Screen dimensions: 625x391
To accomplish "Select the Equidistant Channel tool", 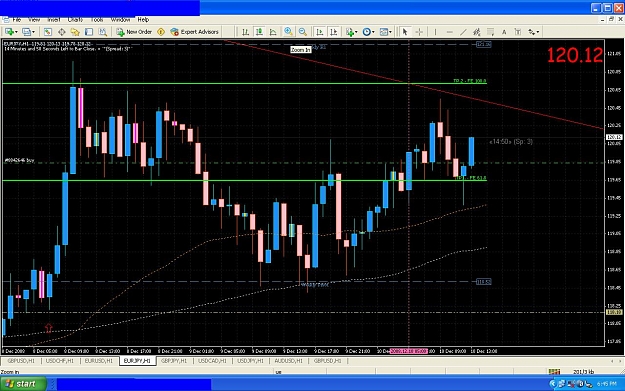I will [x=476, y=32].
